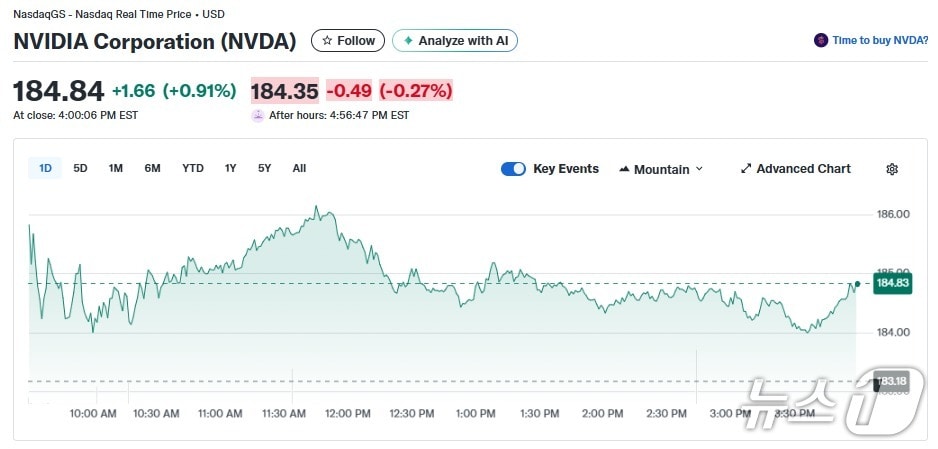Select the 1Y chart range

point(231,168)
